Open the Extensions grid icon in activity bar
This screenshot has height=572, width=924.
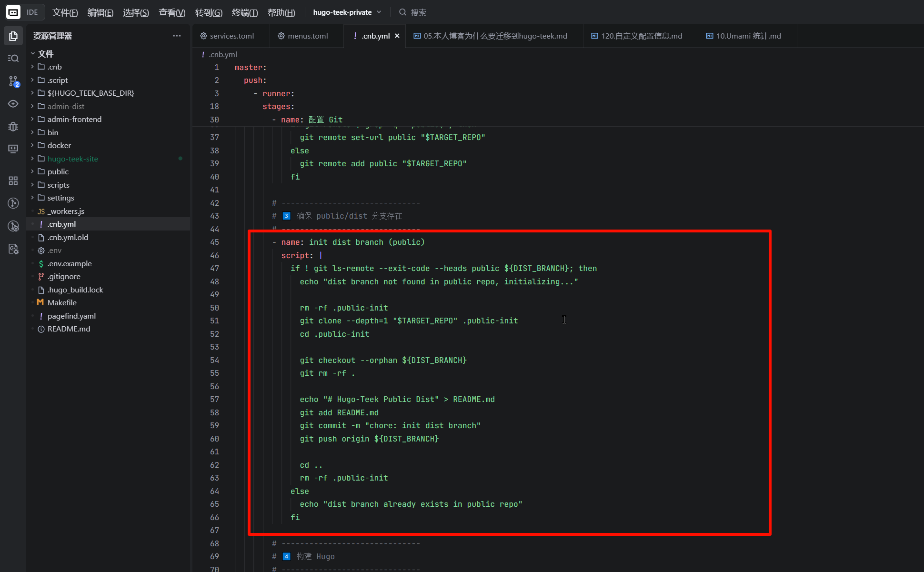(13, 181)
